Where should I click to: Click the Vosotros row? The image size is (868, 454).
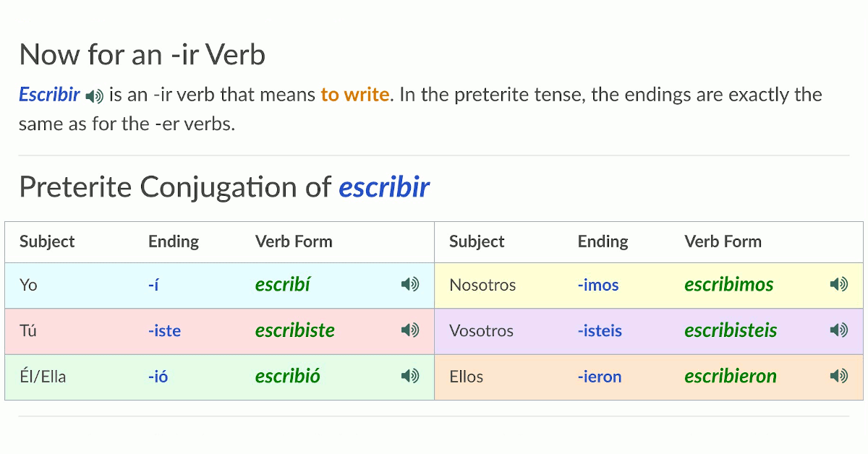pyautogui.click(x=484, y=330)
